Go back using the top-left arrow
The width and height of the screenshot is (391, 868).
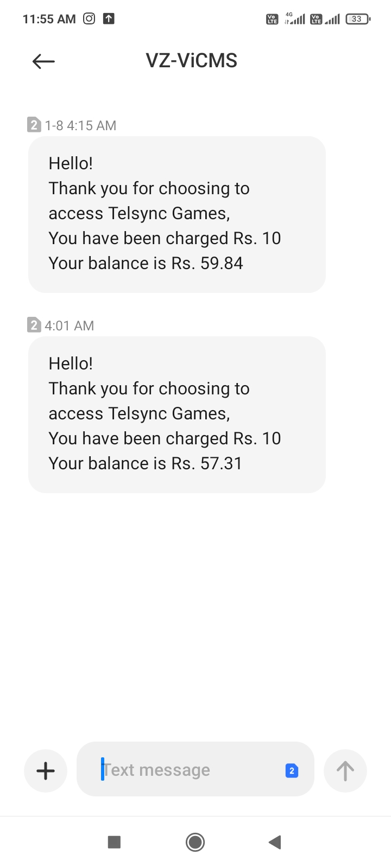pyautogui.click(x=43, y=61)
